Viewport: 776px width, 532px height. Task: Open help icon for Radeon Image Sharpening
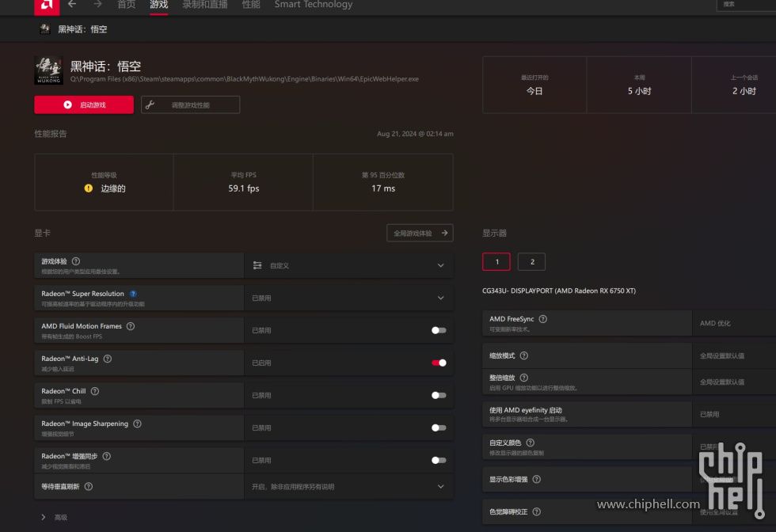click(138, 424)
